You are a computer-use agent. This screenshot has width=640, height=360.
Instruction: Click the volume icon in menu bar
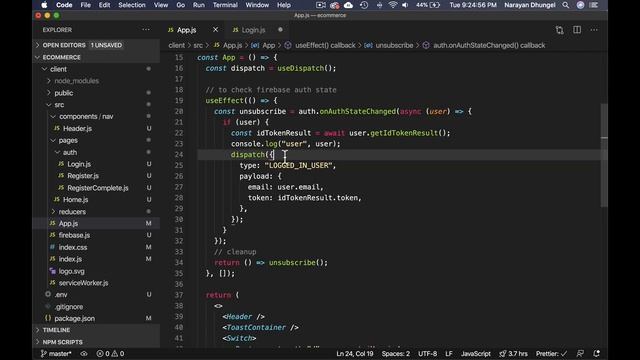tap(405, 5)
